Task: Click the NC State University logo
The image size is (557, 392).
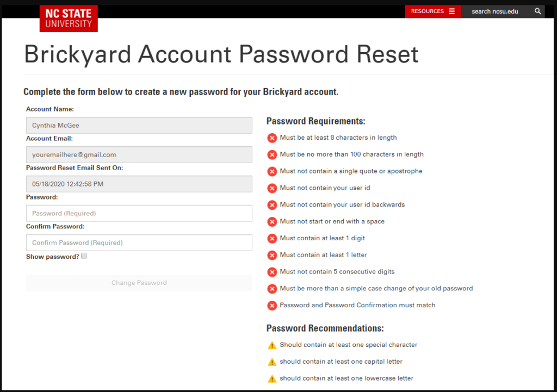Action: [x=69, y=18]
